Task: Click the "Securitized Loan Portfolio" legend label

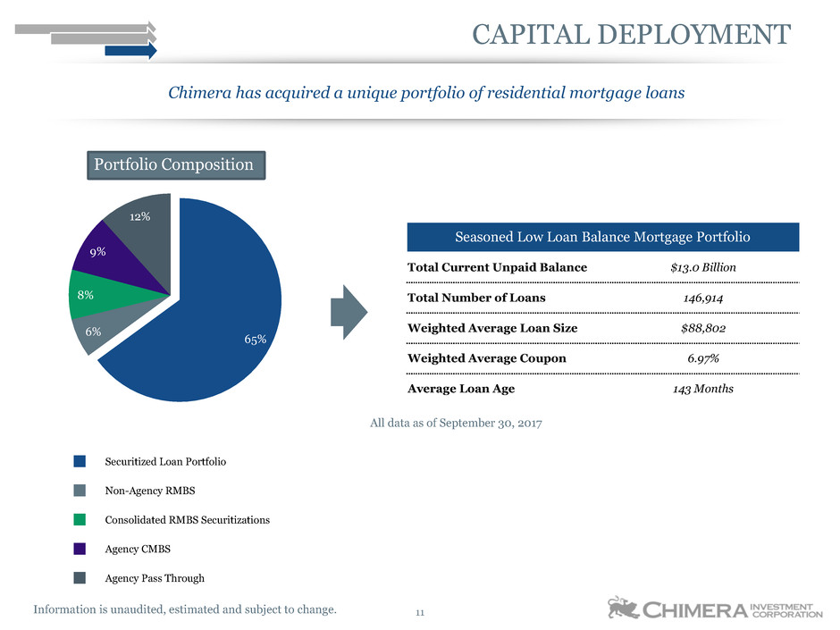Action: pyautogui.click(x=165, y=462)
